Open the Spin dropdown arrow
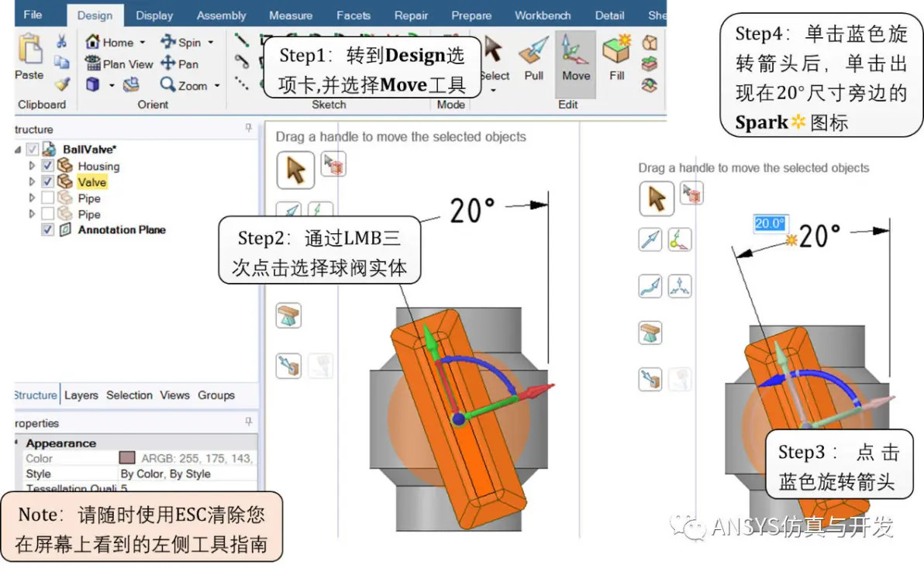 tap(210, 43)
